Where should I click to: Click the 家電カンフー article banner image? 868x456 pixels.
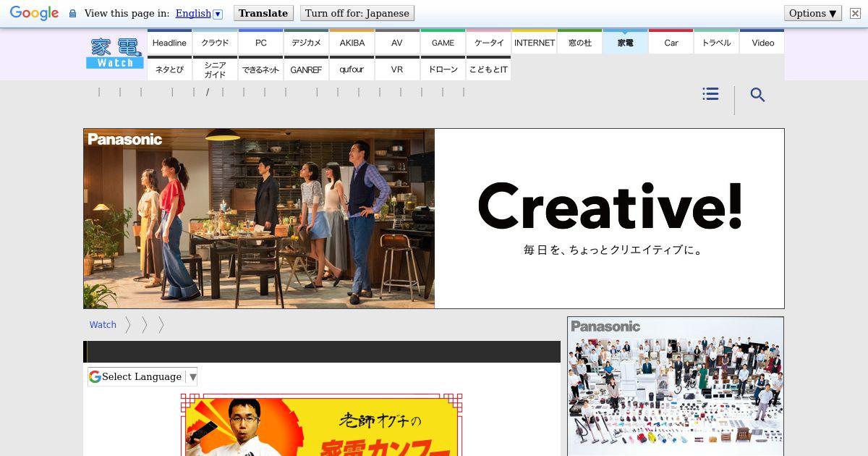coord(321,425)
